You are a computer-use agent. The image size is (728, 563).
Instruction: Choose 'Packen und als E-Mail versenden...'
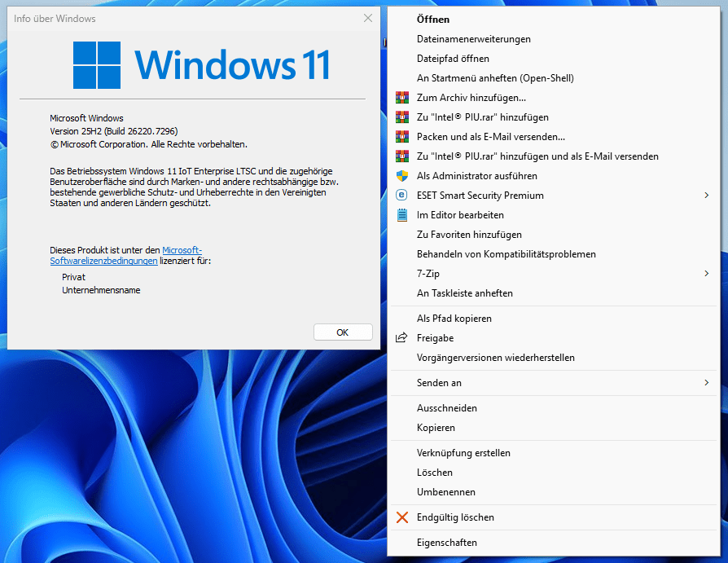(554, 137)
